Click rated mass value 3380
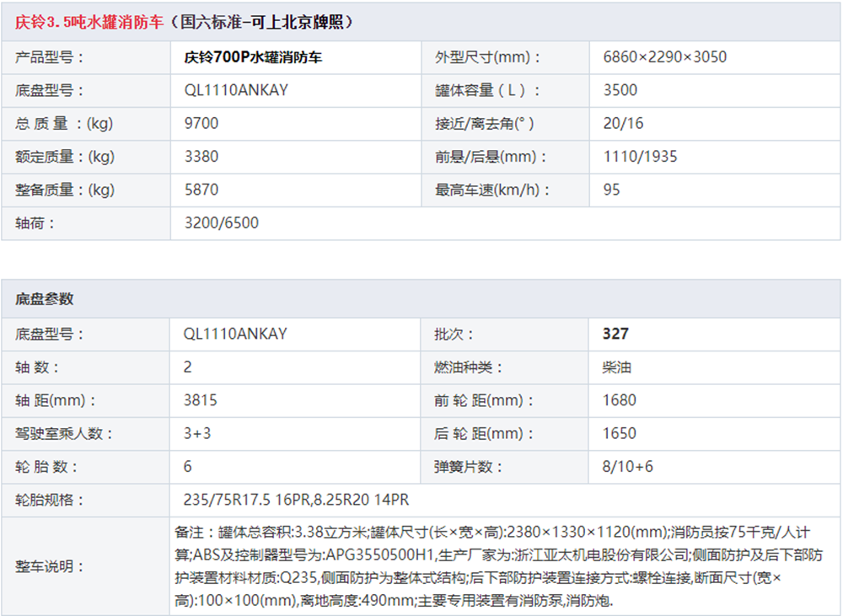Screen dimensions: 843x616 [201, 157]
